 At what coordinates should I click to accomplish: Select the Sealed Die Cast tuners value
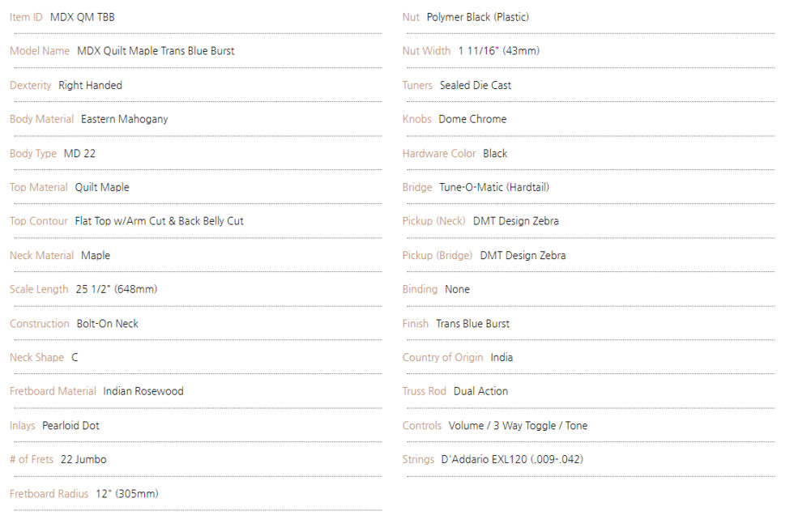475,85
